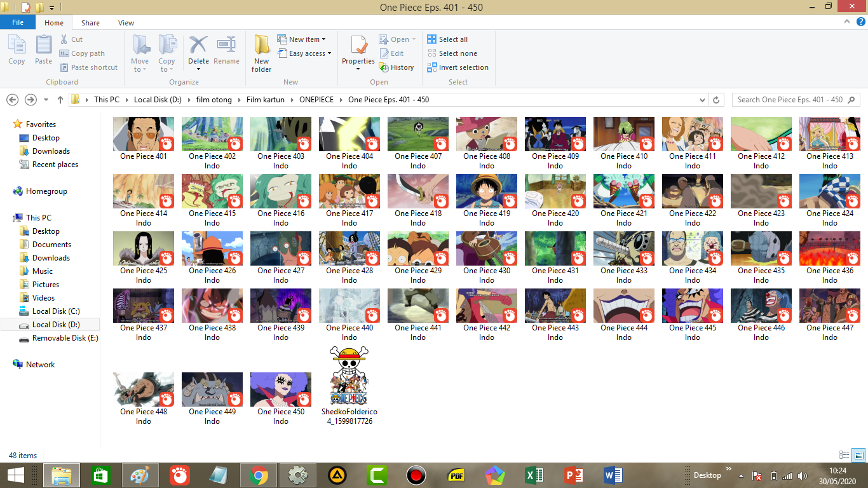This screenshot has width=868, height=488.
Task: Click film otong in address path
Action: (214, 100)
